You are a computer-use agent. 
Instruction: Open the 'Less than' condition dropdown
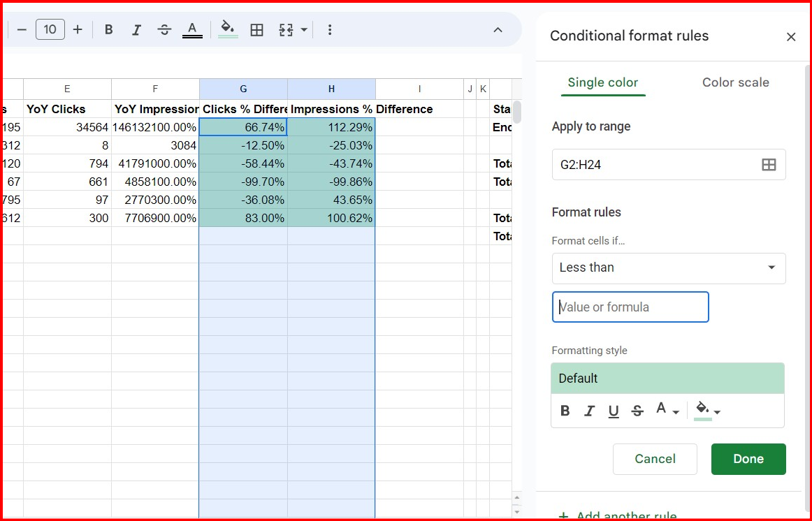click(x=669, y=267)
